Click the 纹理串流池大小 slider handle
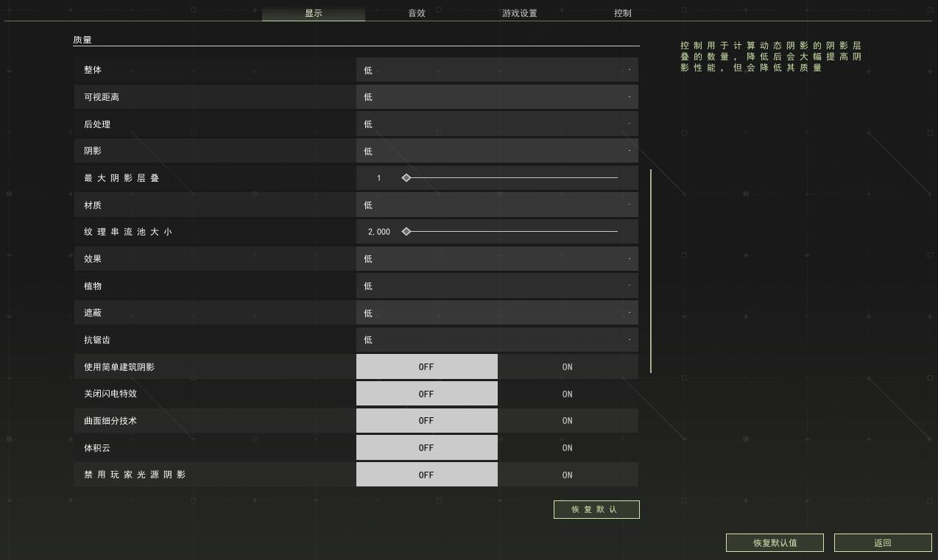The width and height of the screenshot is (938, 560). (406, 232)
